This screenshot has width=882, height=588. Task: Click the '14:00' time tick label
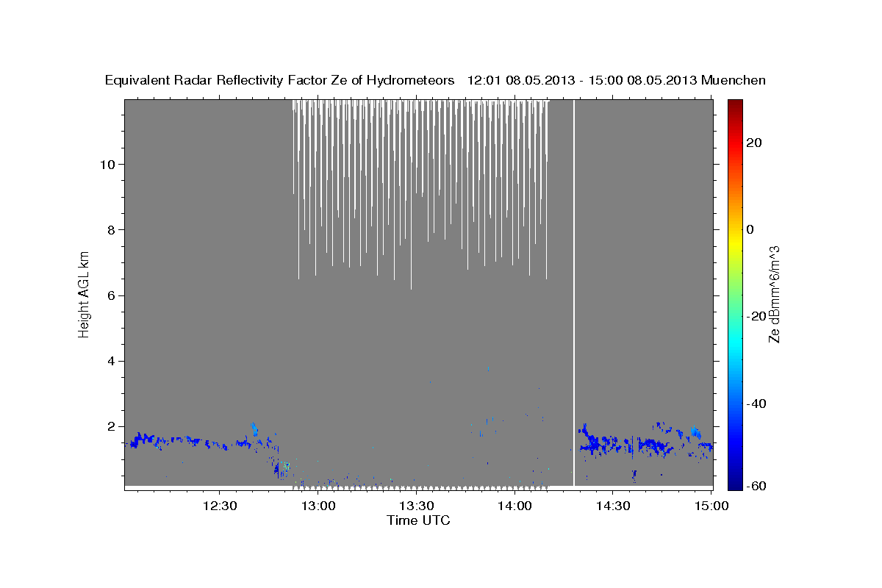click(514, 506)
